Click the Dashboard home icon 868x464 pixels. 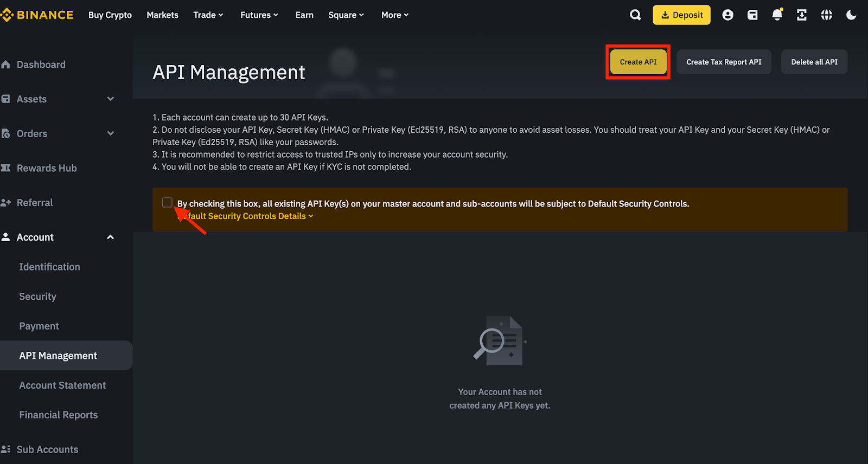(5, 65)
